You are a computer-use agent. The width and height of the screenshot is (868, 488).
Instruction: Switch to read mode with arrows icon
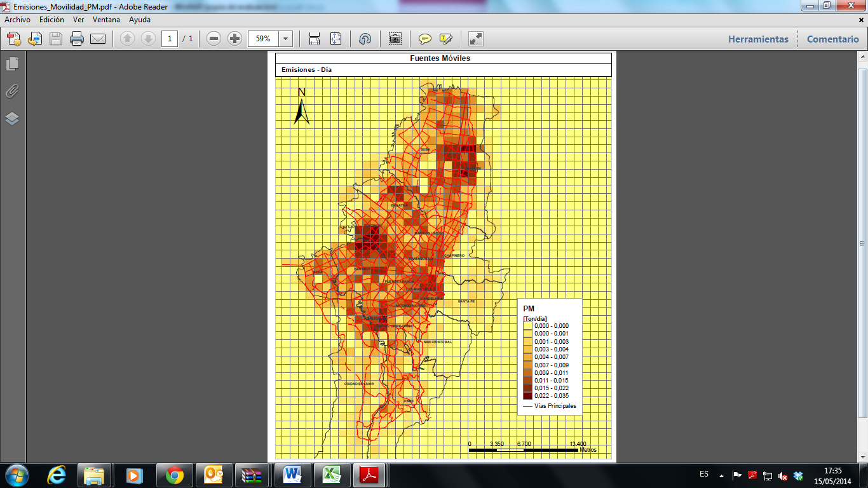click(x=475, y=39)
